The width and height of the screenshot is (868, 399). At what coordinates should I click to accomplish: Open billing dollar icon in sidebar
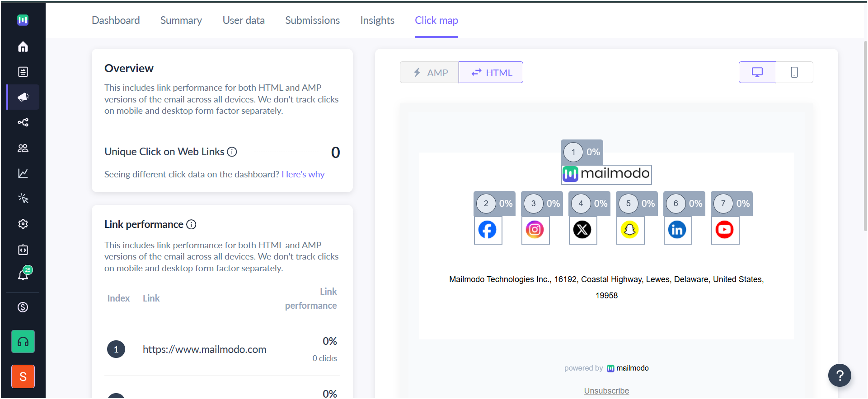point(23,307)
